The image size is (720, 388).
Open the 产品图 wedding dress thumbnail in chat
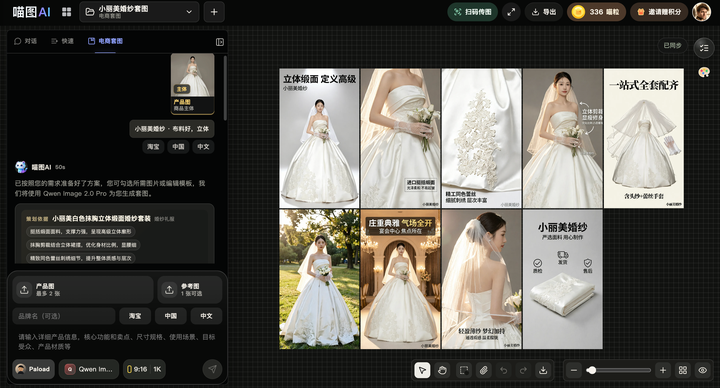193,83
